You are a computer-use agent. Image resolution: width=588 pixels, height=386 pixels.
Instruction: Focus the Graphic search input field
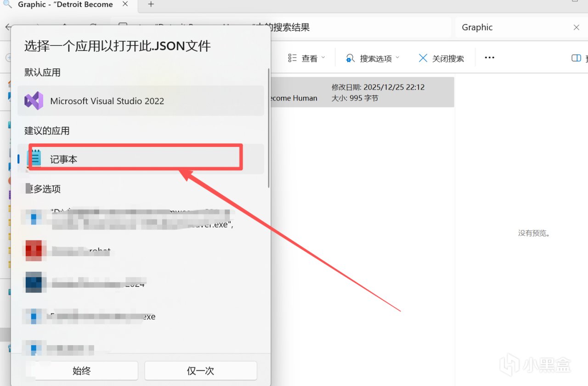(514, 28)
